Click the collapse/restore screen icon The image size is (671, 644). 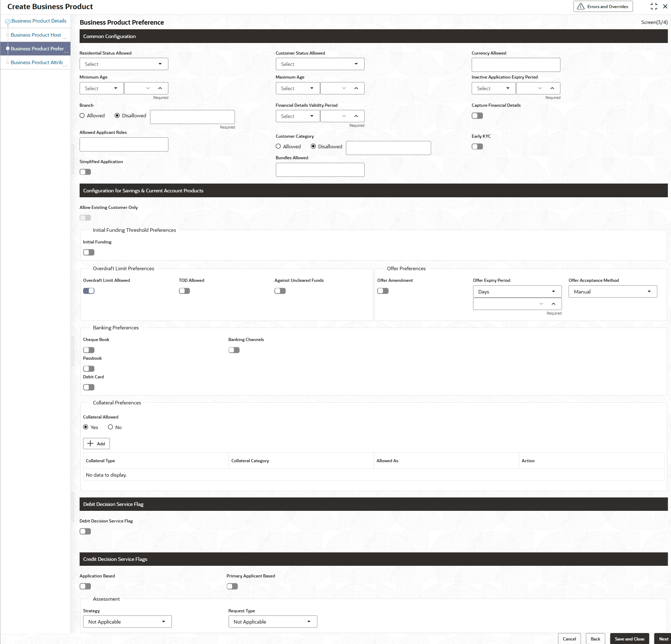click(654, 7)
